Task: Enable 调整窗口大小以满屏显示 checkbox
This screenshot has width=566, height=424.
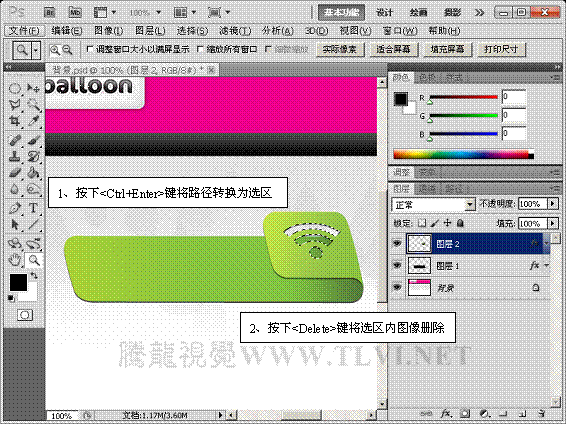Action: coord(90,49)
